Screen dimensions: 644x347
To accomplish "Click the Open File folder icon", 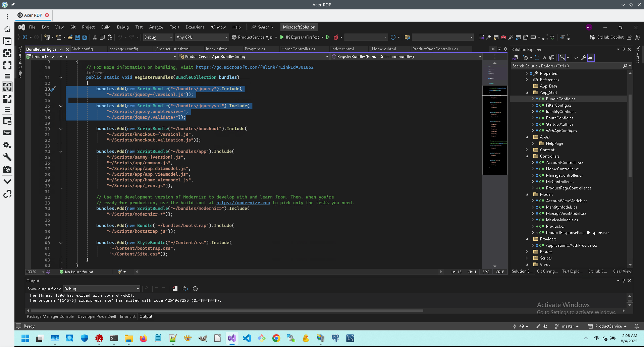I will coord(70,37).
